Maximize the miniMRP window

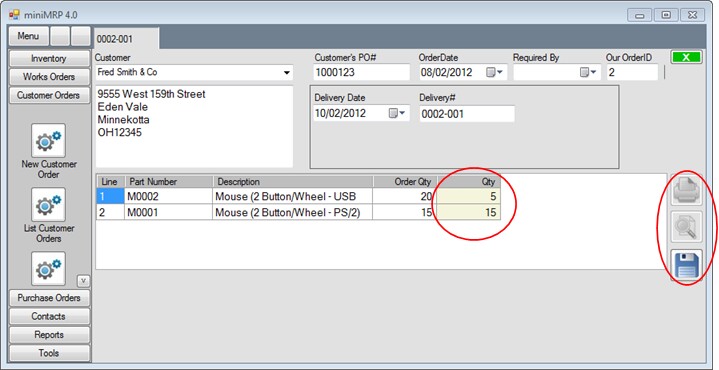(x=666, y=15)
